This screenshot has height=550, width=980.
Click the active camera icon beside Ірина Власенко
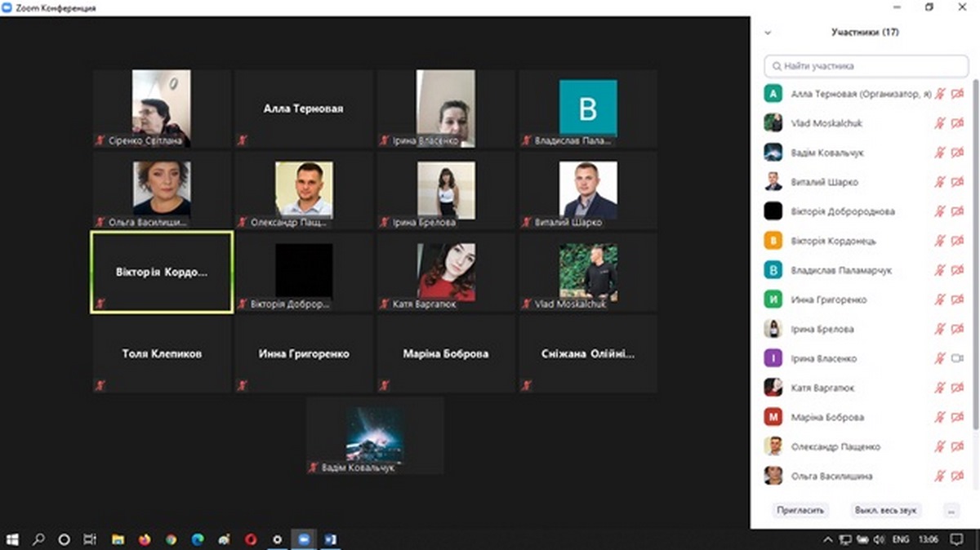[958, 358]
